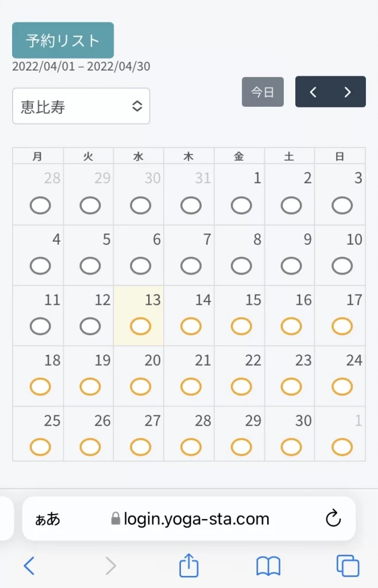Tap the up-down chevrons in studio selector
Image resolution: width=378 pixels, height=588 pixels.
137,106
